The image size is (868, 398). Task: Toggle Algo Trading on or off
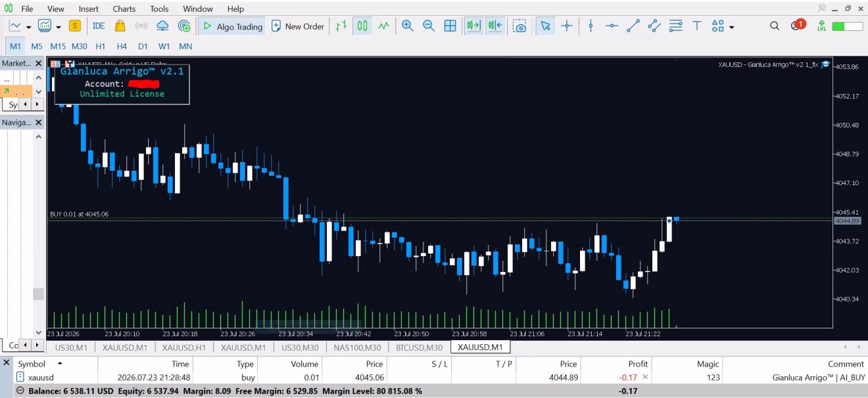(232, 26)
